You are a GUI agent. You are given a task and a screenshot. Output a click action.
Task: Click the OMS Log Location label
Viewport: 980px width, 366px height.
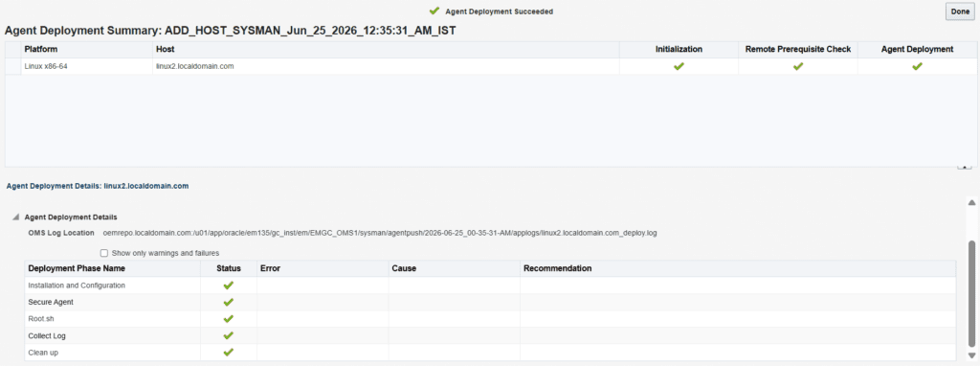(60, 234)
